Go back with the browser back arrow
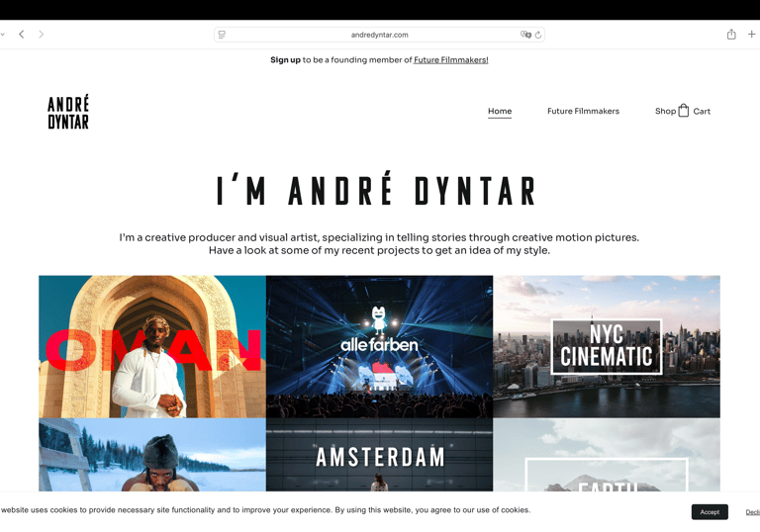The height and width of the screenshot is (532, 760). [x=22, y=34]
